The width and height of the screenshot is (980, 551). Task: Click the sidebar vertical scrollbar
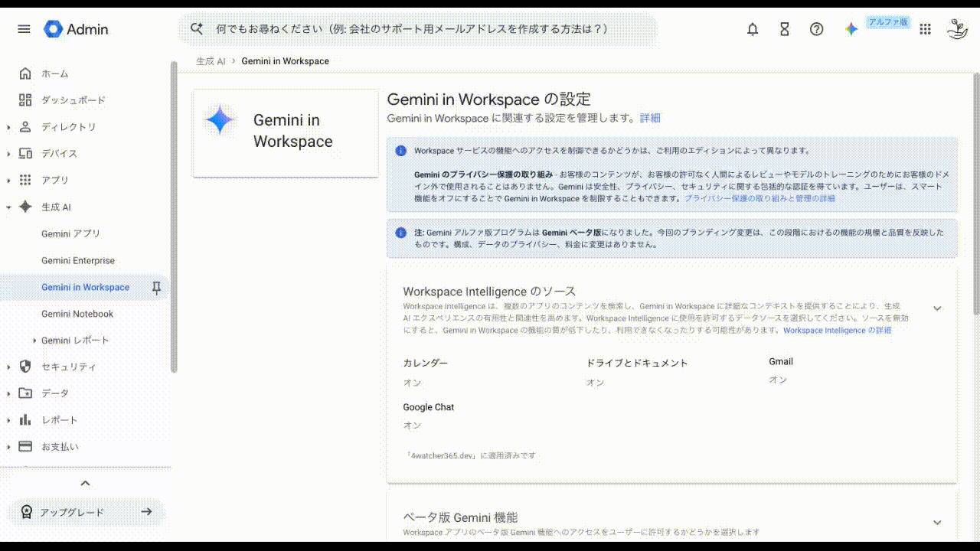pos(174,218)
